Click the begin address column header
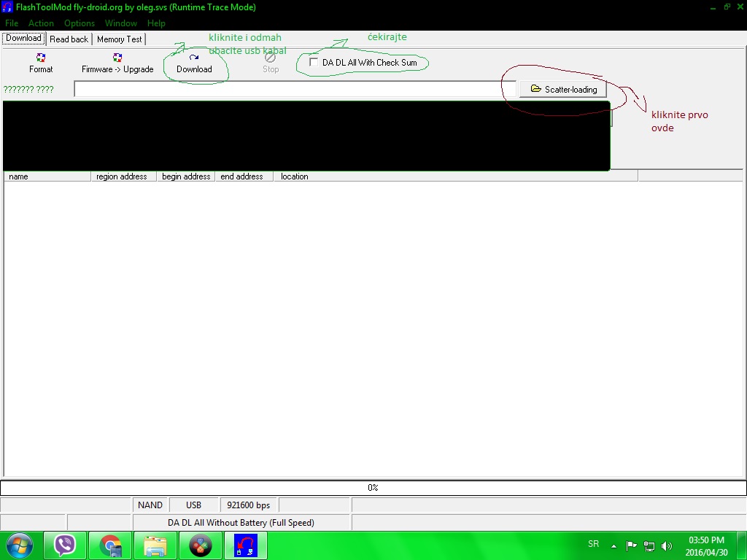The width and height of the screenshot is (747, 560). pyautogui.click(x=186, y=176)
